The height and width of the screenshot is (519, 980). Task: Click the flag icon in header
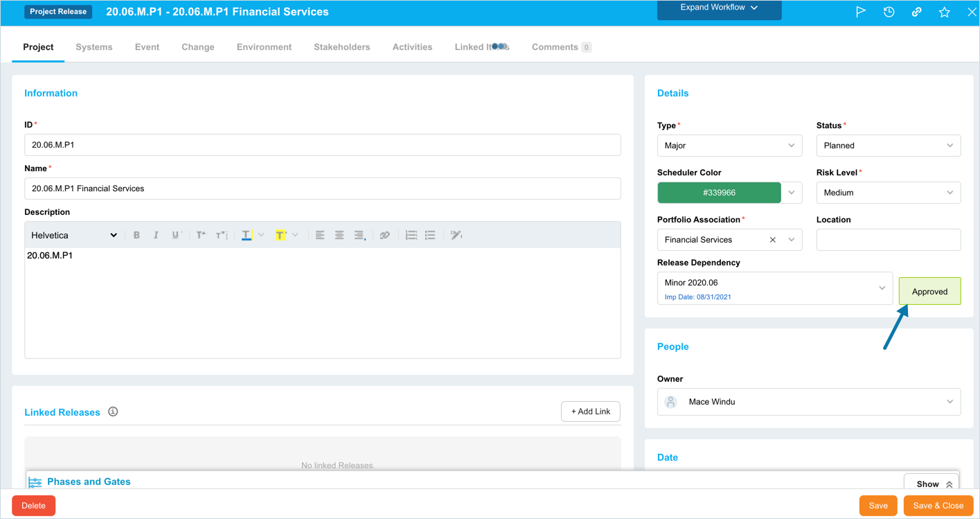pyautogui.click(x=861, y=12)
